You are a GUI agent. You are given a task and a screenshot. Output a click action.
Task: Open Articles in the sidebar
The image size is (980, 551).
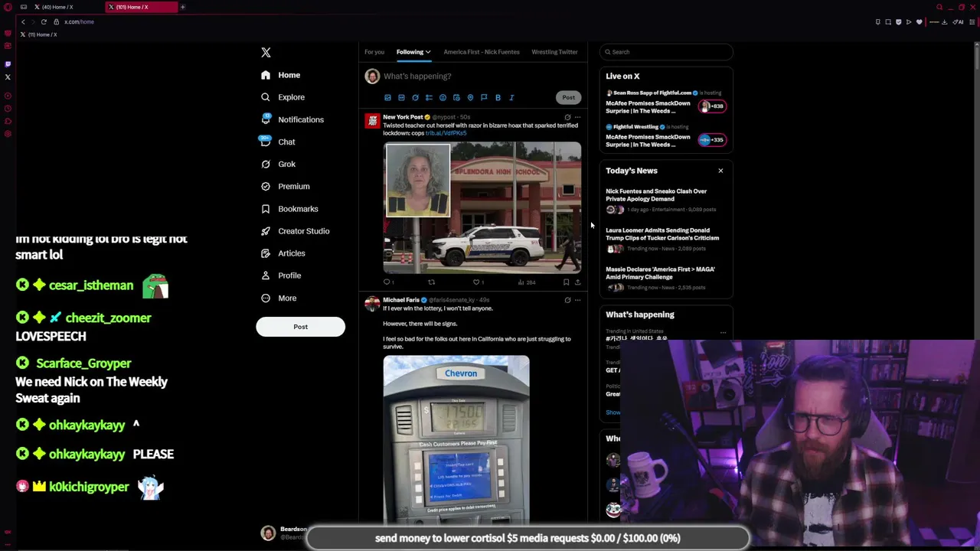point(283,253)
